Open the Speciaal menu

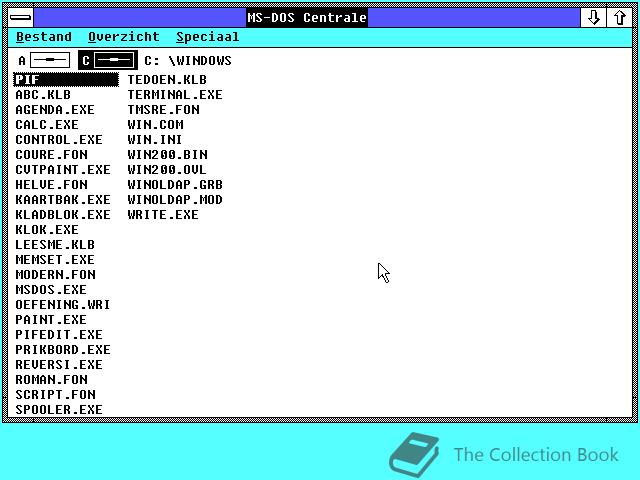208,37
